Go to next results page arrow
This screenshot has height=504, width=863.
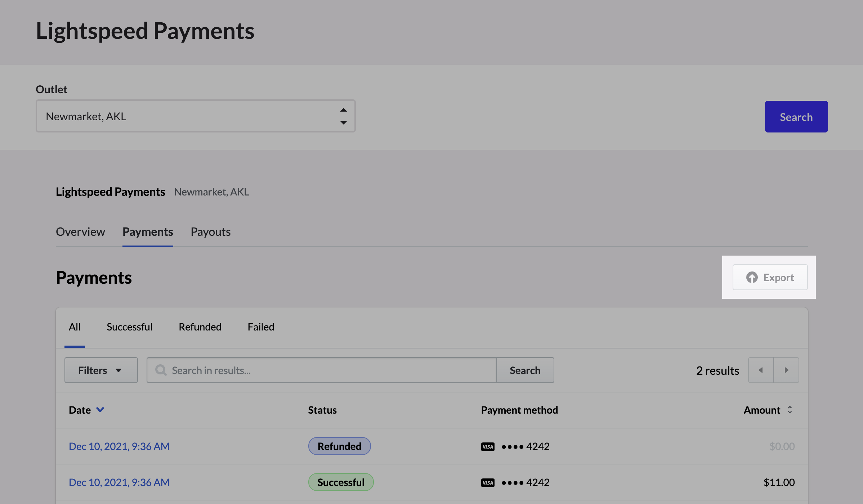pos(786,370)
